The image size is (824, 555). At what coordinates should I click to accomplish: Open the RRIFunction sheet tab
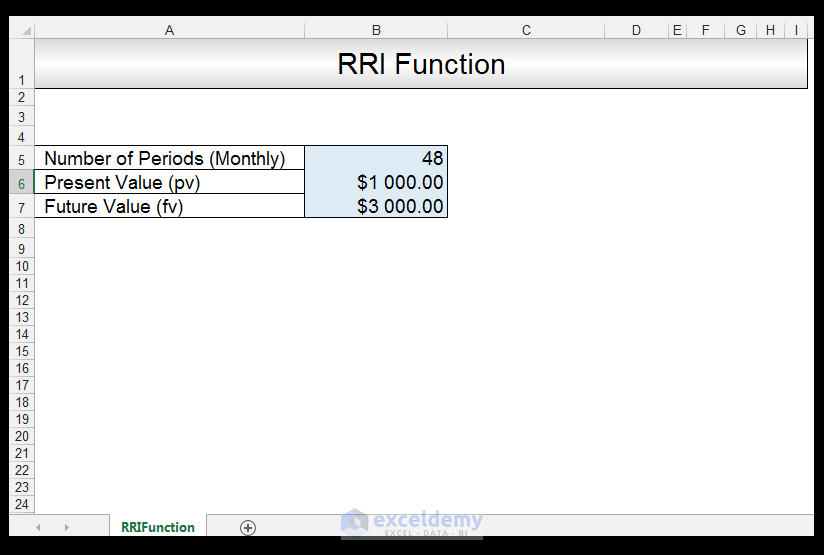158,527
